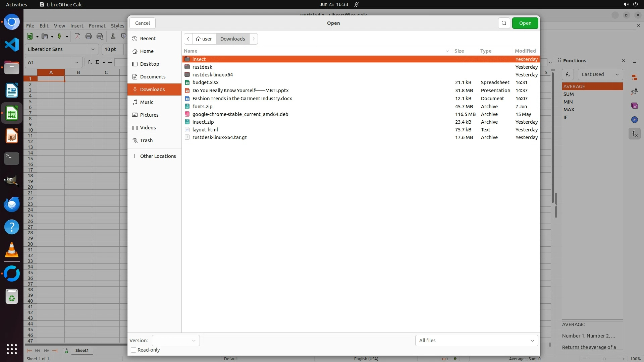Open the Trash location in sidebar
This screenshot has width=644, height=362.
click(146, 140)
